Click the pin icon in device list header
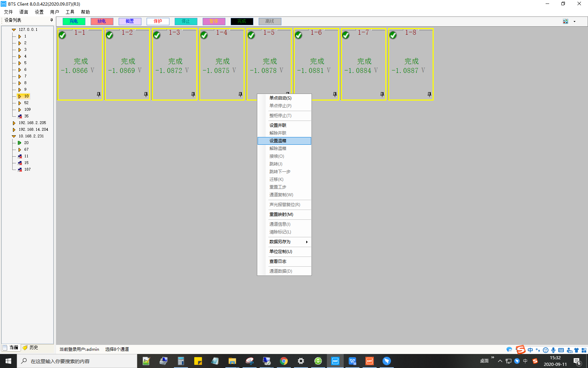Image resolution: width=588 pixels, height=368 pixels. (x=51, y=20)
